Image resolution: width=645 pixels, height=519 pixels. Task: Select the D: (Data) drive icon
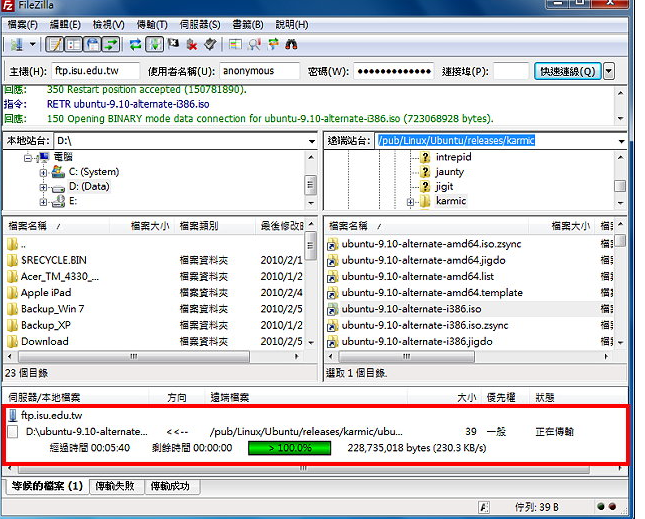[x=58, y=187]
